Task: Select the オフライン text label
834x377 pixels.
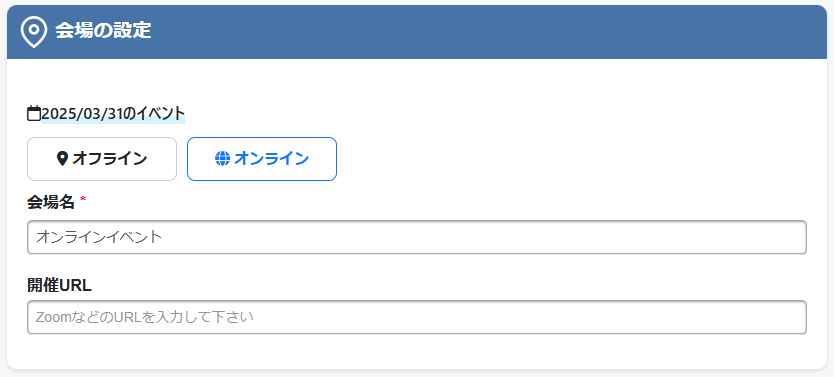Action: (110, 158)
